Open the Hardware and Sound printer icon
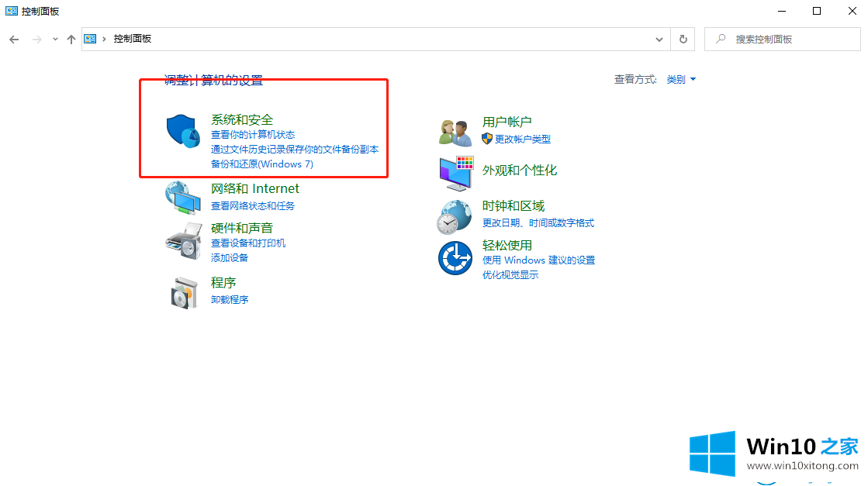Screen dimensions: 868x486 [x=183, y=241]
